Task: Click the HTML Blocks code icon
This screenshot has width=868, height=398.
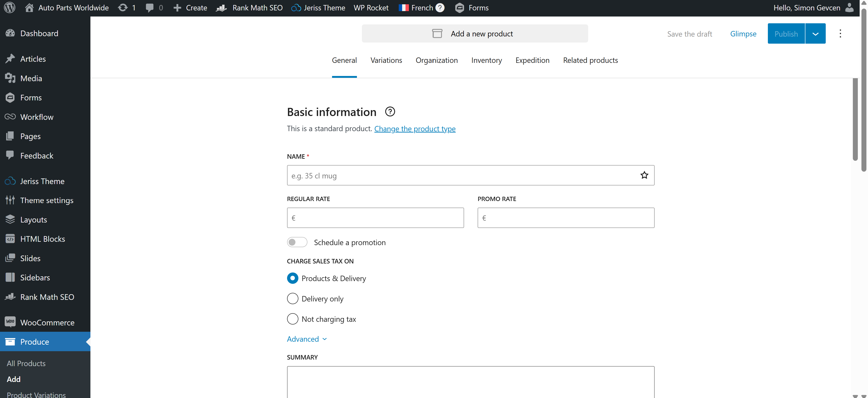Action: click(10, 239)
